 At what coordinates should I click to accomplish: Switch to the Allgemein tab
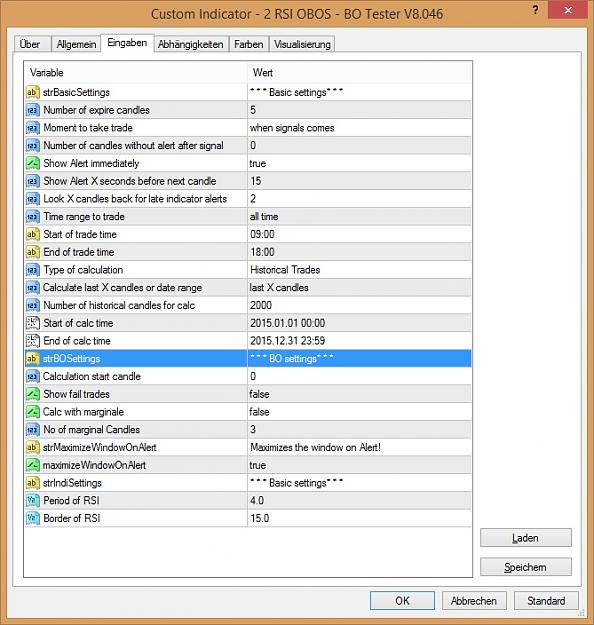coord(76,44)
